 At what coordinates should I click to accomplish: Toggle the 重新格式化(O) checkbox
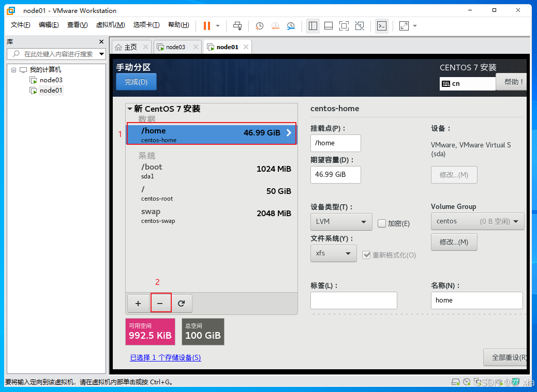(366, 255)
